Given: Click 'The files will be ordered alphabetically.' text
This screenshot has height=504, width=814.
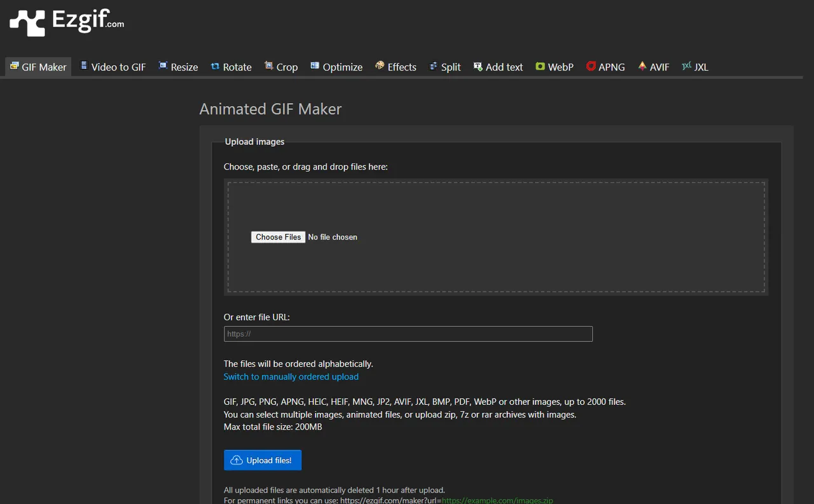Looking at the screenshot, I should pos(298,364).
